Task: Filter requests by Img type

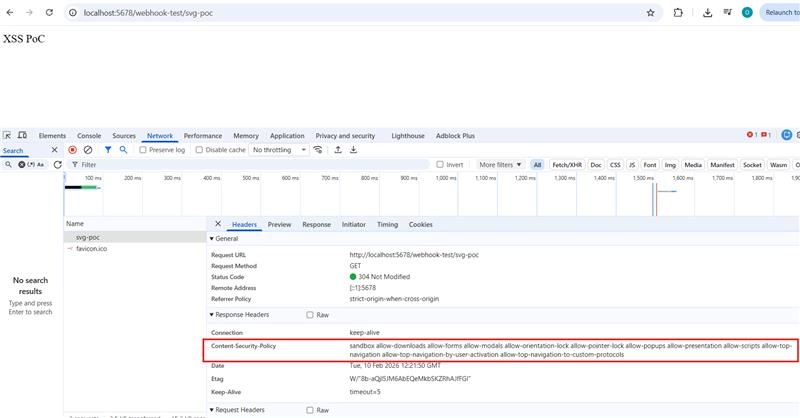Action: [670, 165]
